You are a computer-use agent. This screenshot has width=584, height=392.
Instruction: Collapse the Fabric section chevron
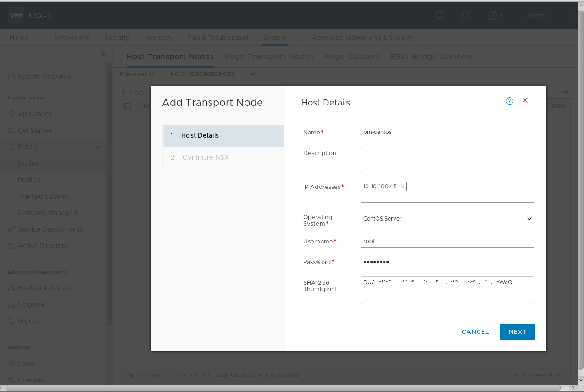click(x=98, y=147)
